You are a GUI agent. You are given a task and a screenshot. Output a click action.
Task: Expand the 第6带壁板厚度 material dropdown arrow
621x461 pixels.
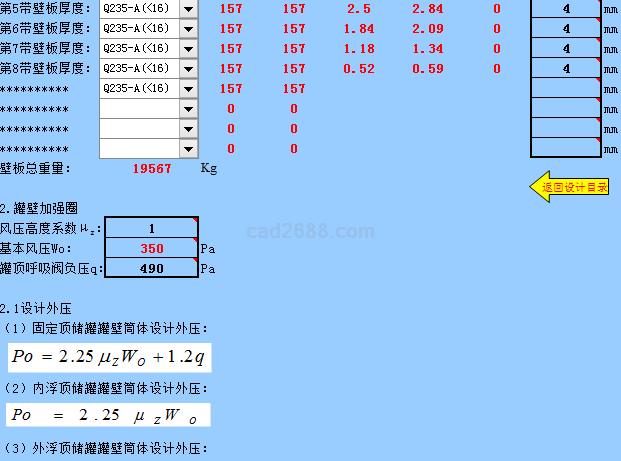188,29
